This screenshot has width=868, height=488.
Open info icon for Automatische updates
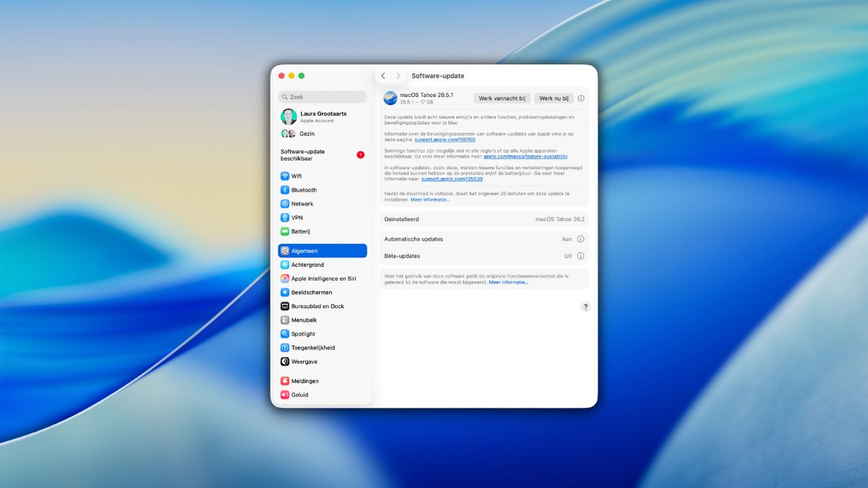pyautogui.click(x=580, y=239)
